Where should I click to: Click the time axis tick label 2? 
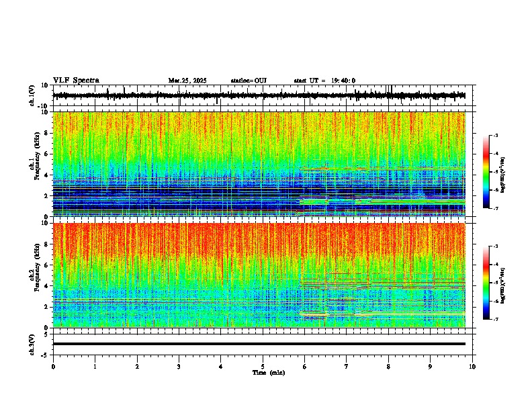[137, 367]
